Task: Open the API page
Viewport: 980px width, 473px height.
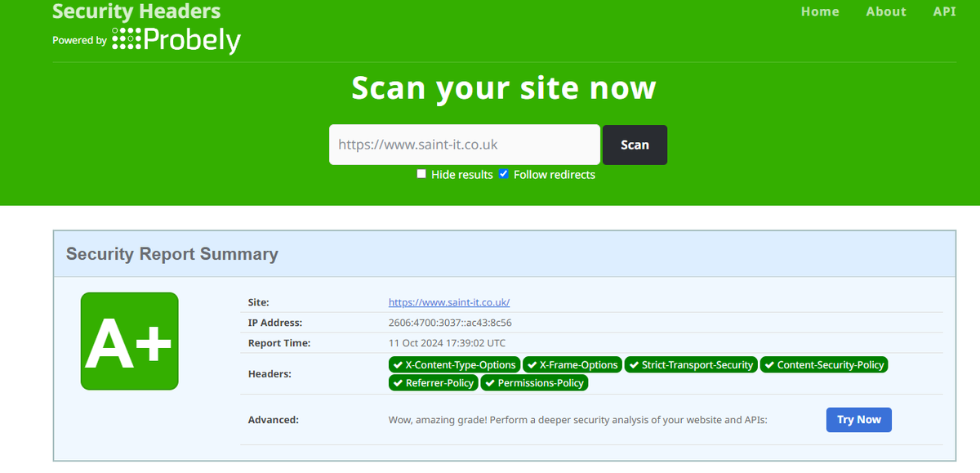Action: 944,11
